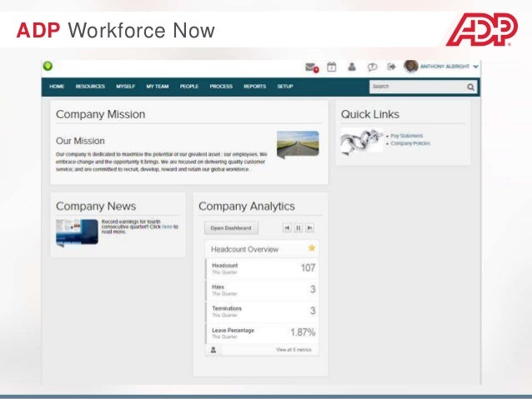Open the People menu
This screenshot has height=399, width=532.
[189, 87]
